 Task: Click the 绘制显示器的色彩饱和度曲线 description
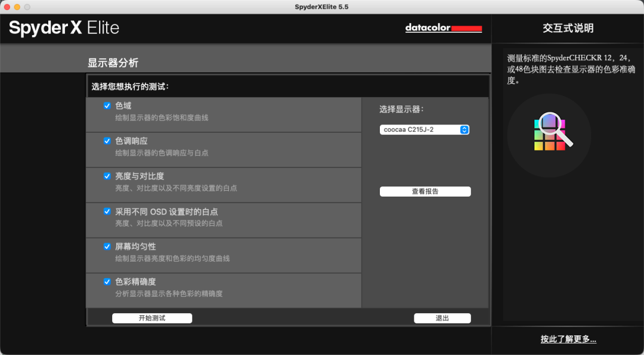click(162, 118)
